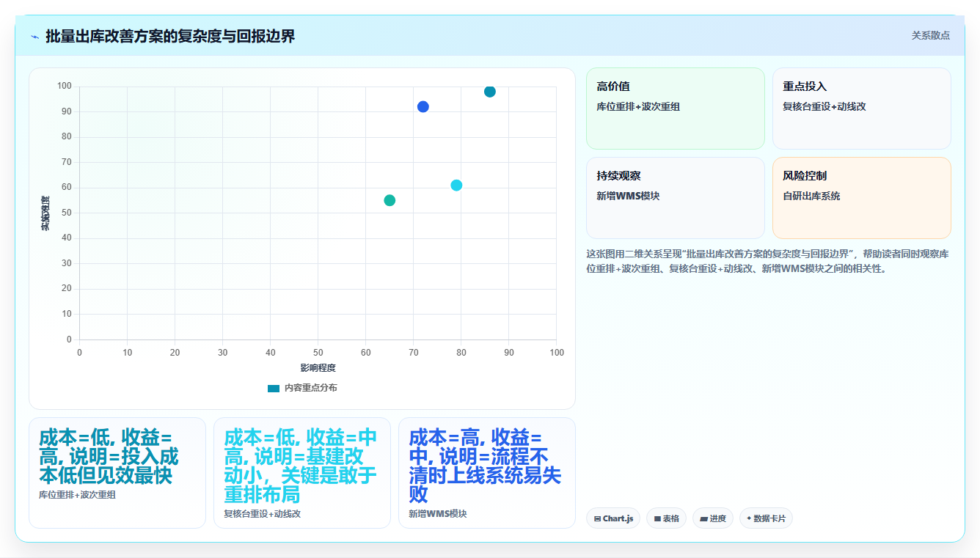Click the y-axis tick label 100
Image resolution: width=980 pixels, height=558 pixels.
(64, 87)
